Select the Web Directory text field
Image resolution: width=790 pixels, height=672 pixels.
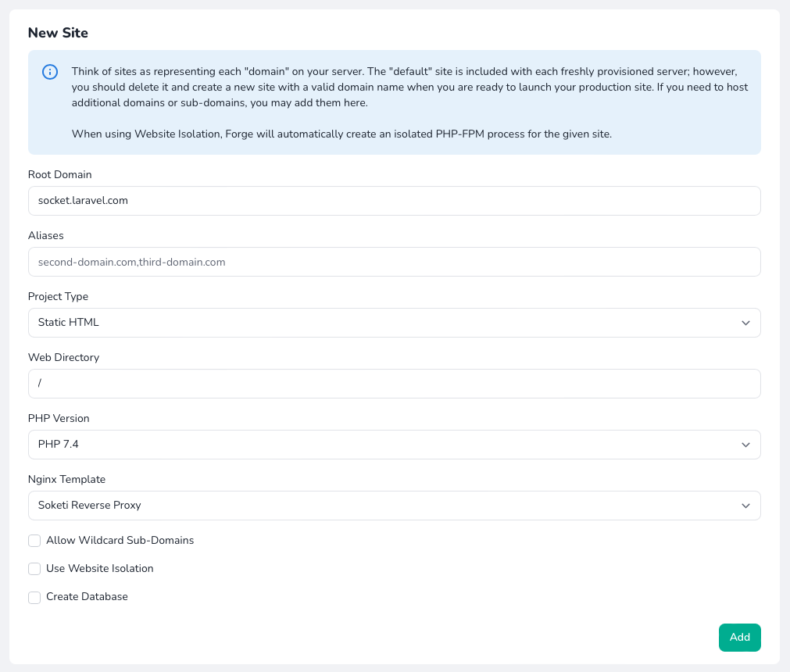click(x=394, y=384)
